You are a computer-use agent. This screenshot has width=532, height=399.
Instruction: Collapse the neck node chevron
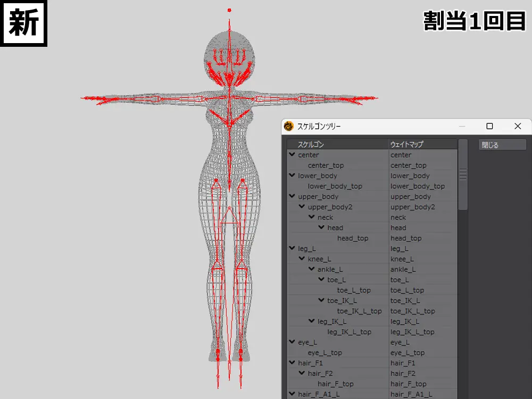[311, 217]
